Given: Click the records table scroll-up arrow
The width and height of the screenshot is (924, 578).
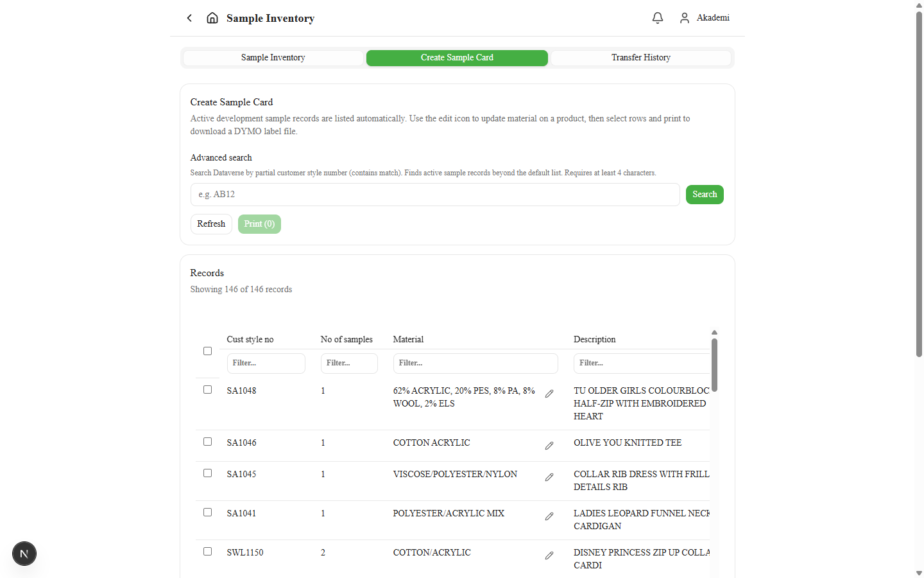Looking at the screenshot, I should coord(714,333).
